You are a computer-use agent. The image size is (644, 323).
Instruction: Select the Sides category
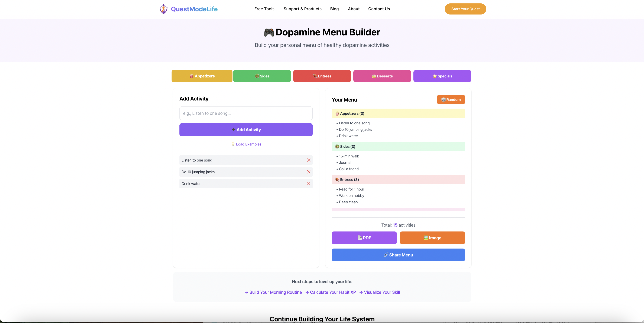coord(262,76)
